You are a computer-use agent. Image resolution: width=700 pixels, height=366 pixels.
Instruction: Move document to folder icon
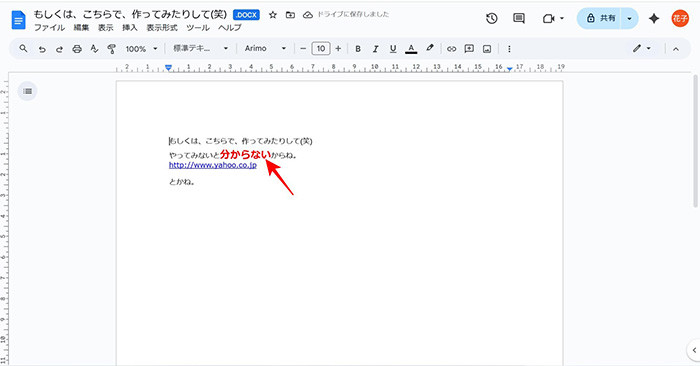(290, 15)
